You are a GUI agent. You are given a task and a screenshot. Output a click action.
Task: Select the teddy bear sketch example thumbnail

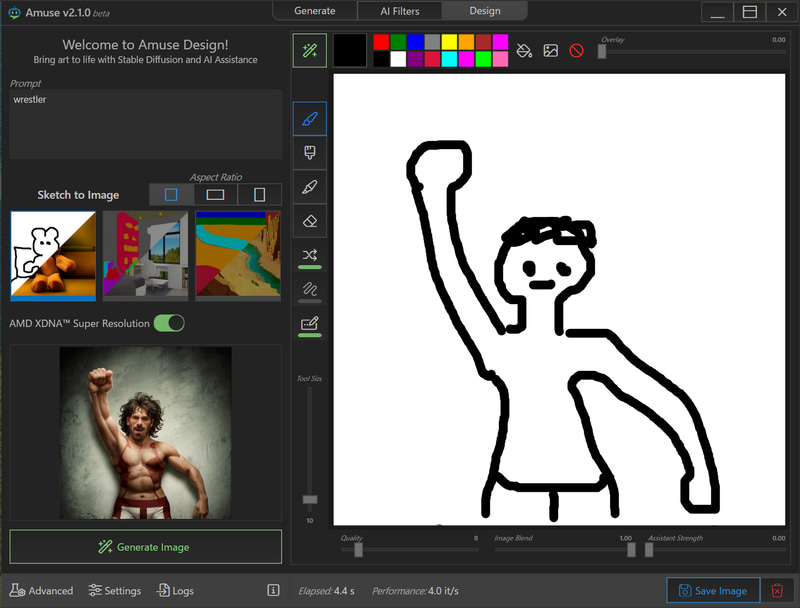point(53,256)
